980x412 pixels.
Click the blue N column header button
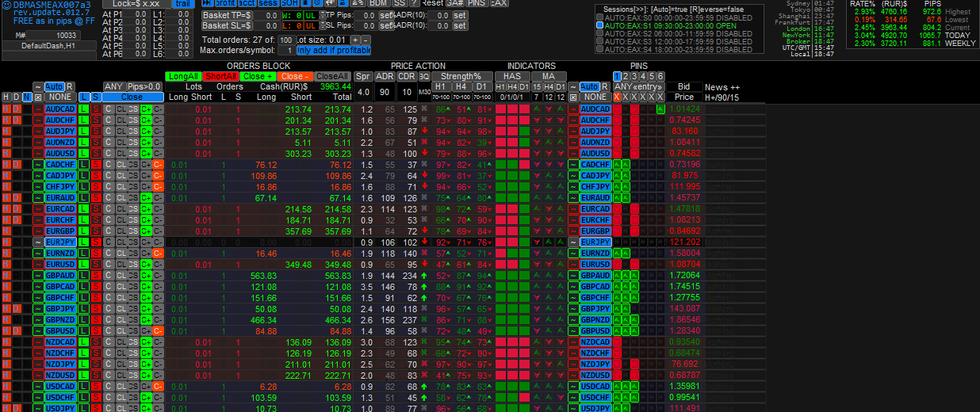tap(26, 97)
